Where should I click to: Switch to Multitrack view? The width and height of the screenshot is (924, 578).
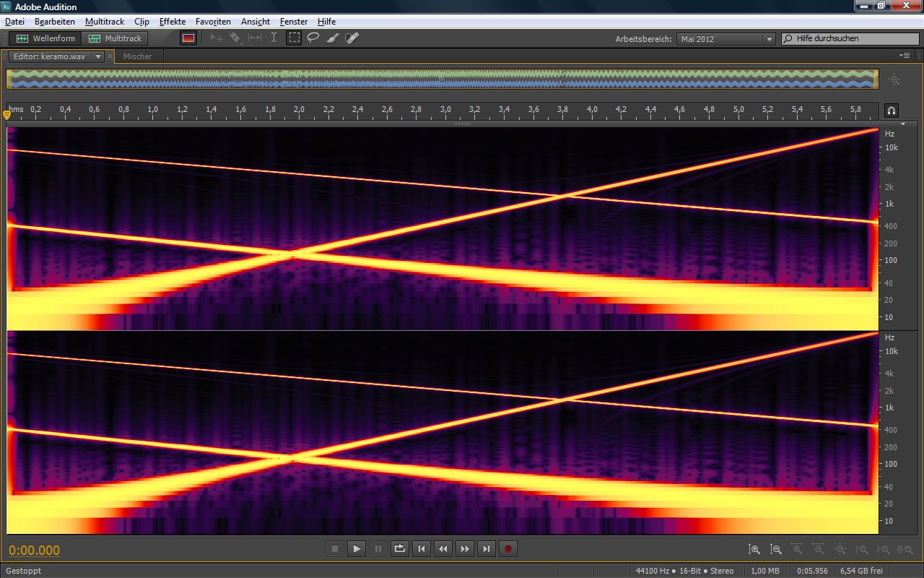(x=115, y=38)
